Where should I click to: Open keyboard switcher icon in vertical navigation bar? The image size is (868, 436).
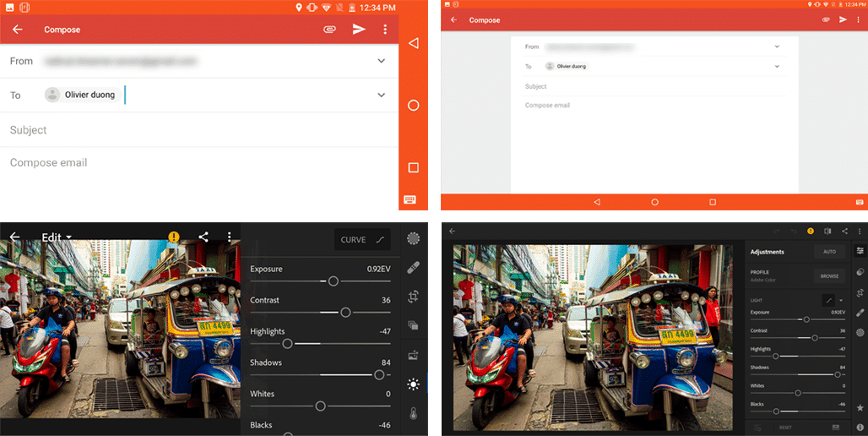(410, 200)
